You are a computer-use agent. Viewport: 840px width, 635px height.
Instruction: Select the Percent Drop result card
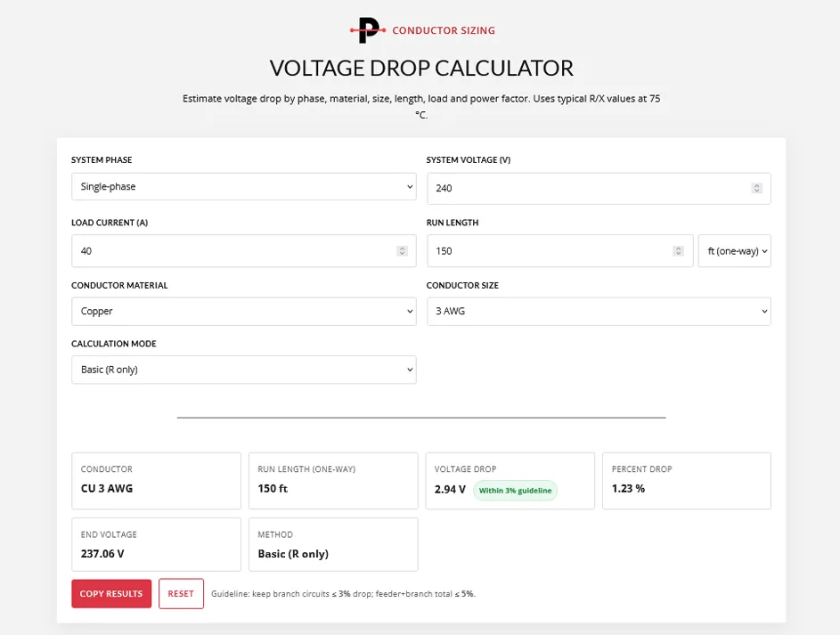[x=687, y=481]
